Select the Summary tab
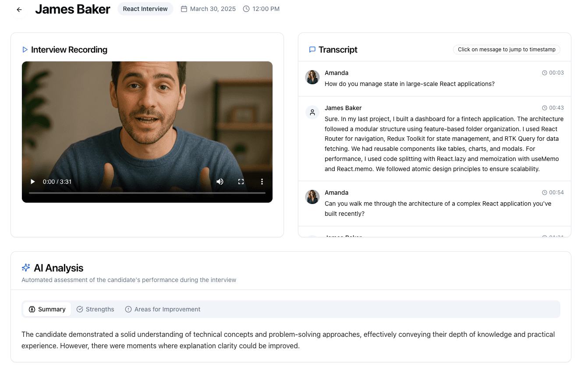 [x=47, y=309]
